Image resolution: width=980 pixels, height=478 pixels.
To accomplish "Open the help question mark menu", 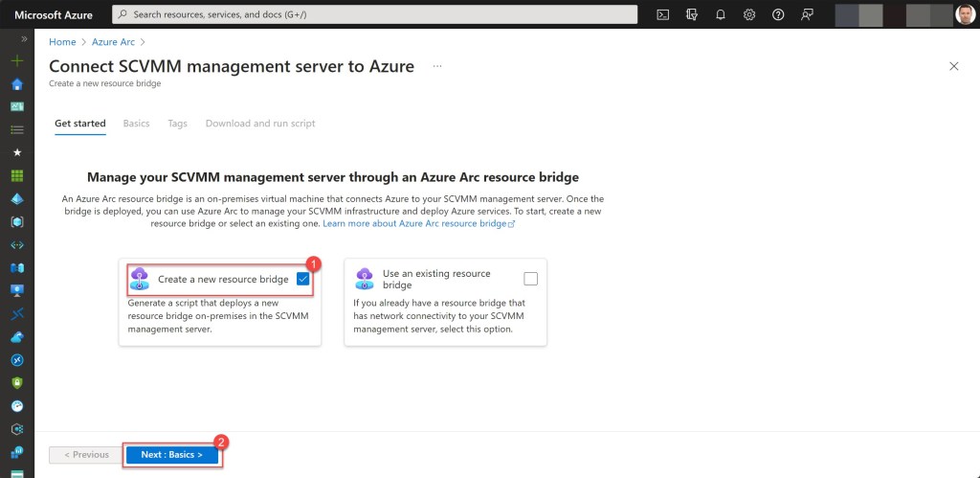I will 778,14.
